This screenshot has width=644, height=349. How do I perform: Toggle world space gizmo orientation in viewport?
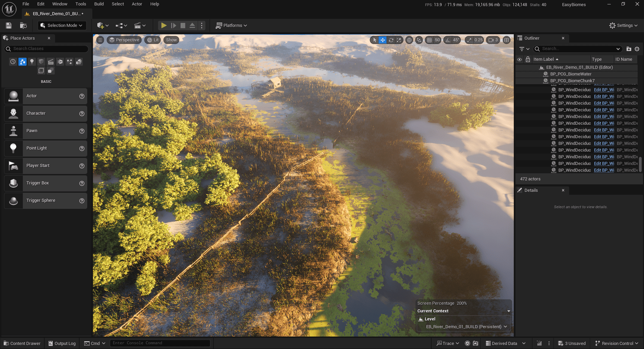coord(409,40)
